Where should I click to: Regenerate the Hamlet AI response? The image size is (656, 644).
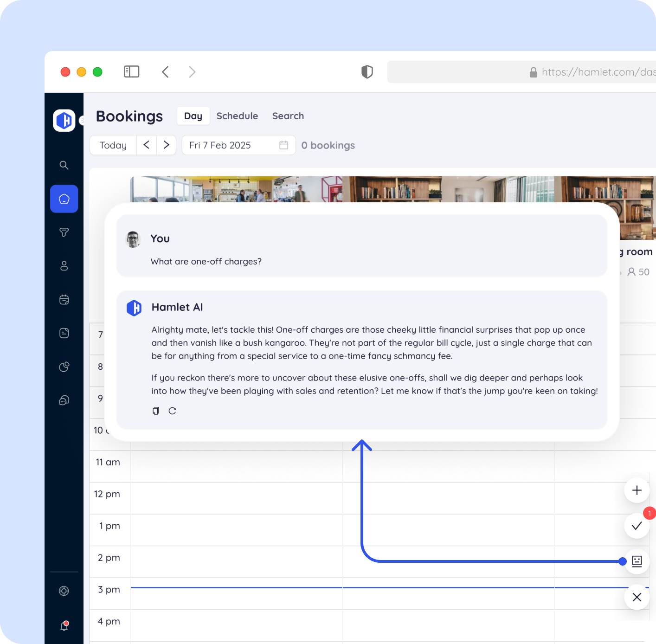click(x=172, y=411)
